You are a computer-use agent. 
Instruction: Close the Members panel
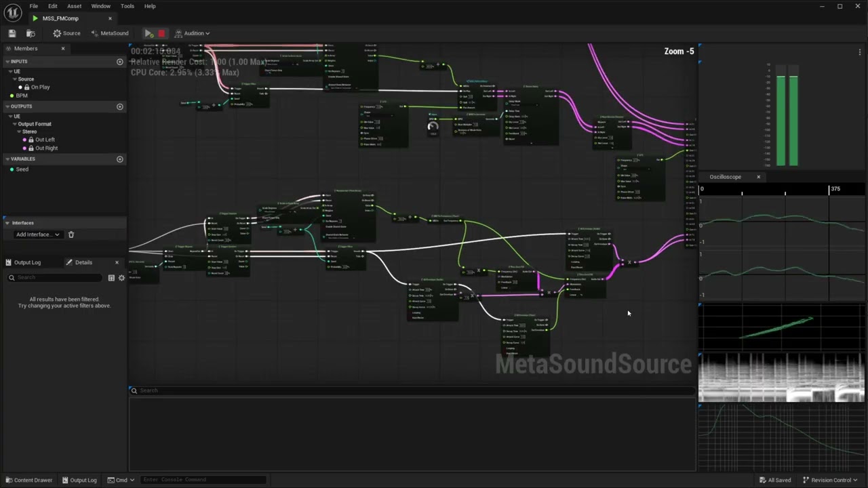pyautogui.click(x=63, y=49)
